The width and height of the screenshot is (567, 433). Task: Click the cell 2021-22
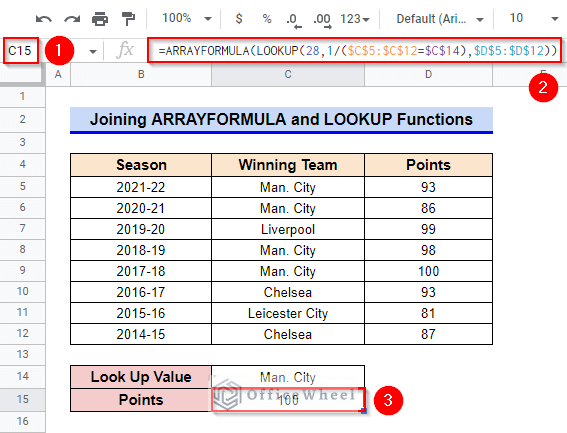[x=141, y=187]
